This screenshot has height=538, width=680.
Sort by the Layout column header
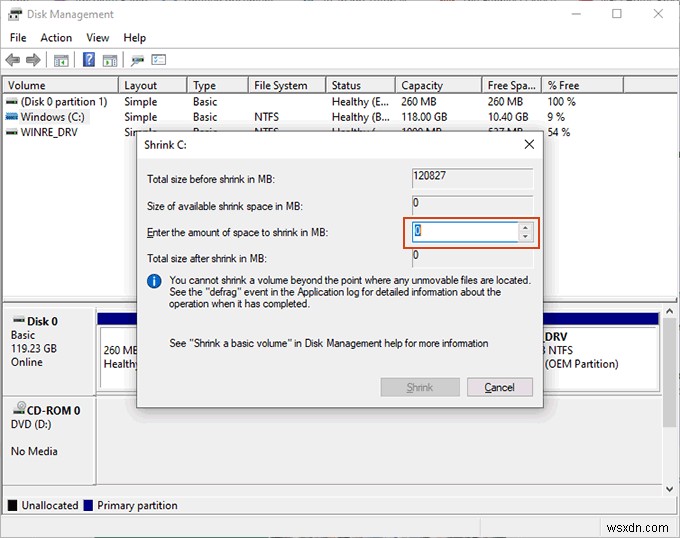click(153, 85)
